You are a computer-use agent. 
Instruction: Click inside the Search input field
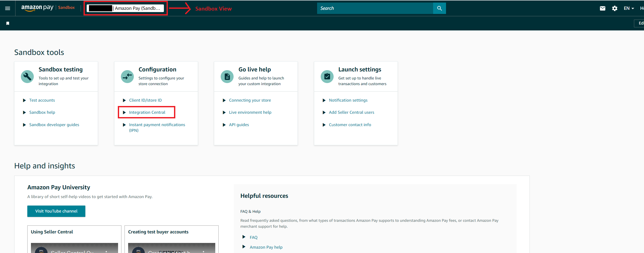(x=374, y=8)
